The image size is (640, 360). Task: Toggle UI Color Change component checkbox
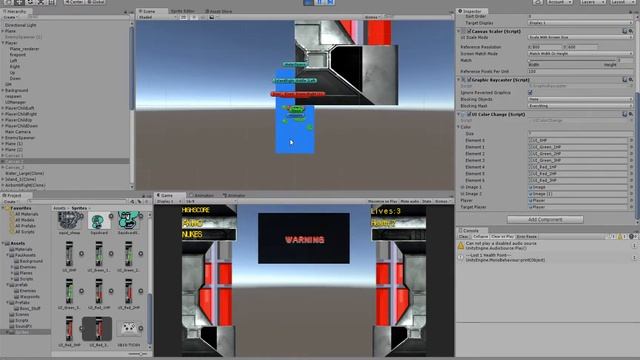coord(469,114)
